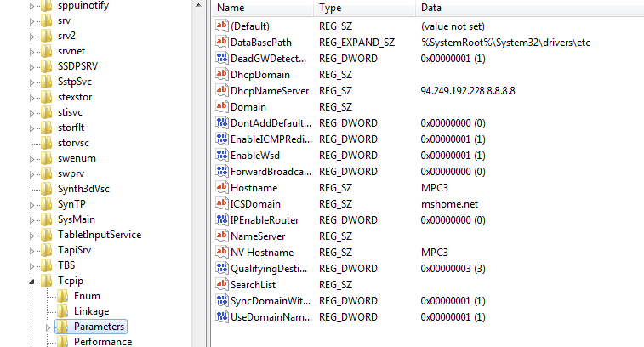
Task: Click data 94.249.192.228 8.8.8.8
Action: 468,91
